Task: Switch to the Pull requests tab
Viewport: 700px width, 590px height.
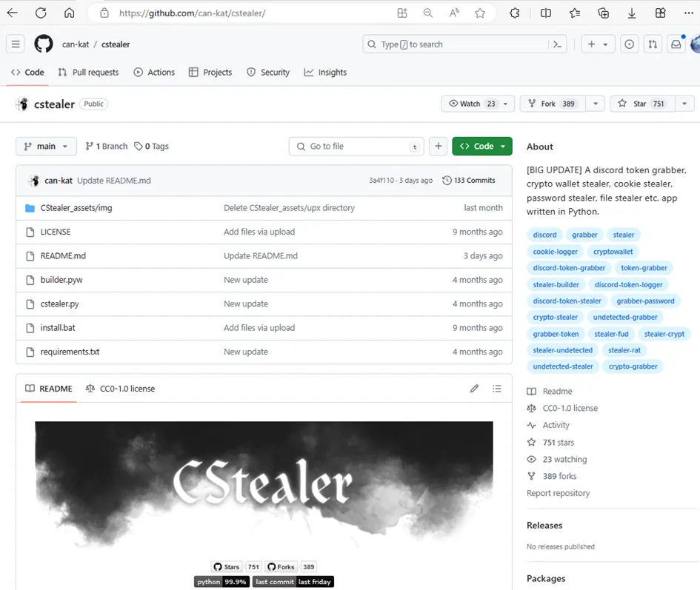Action: tap(88, 73)
